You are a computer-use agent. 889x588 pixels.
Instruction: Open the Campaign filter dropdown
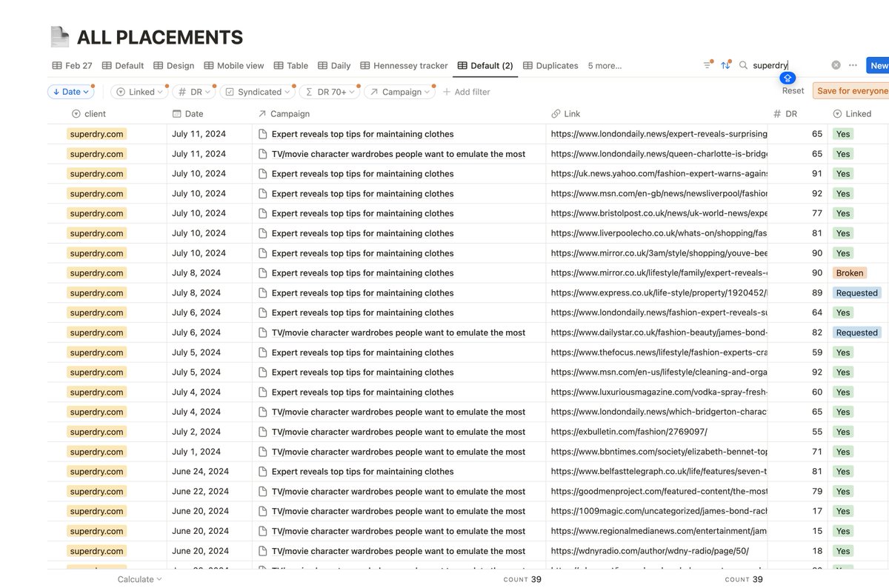click(x=399, y=92)
